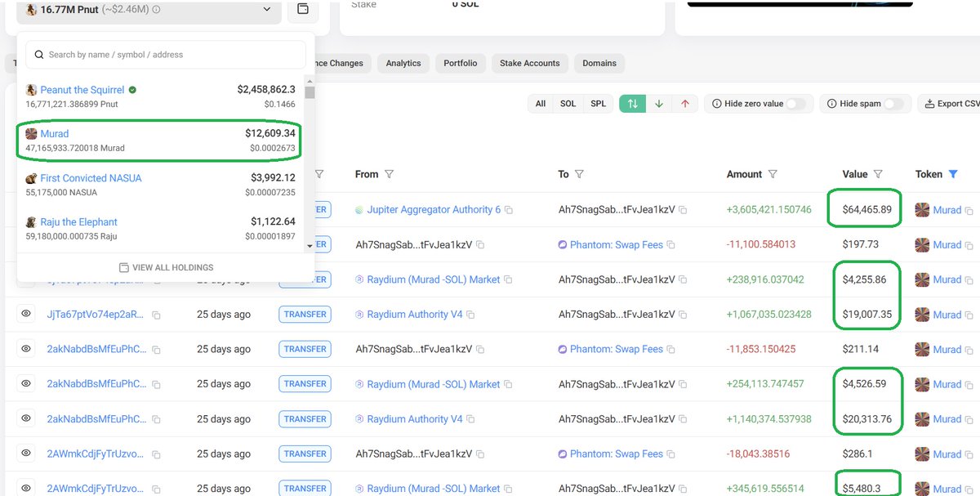Click the search by name / symbol / address field
Image resolution: width=980 pixels, height=496 pixels.
tap(166, 55)
